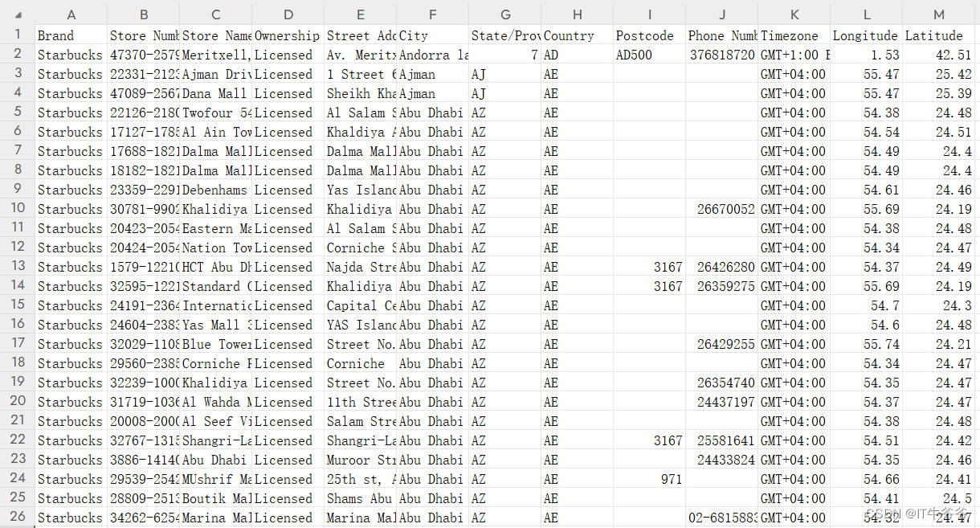Screen dimensions: 980x528
Task: Select row 13 via its row number
Action: click(18, 266)
